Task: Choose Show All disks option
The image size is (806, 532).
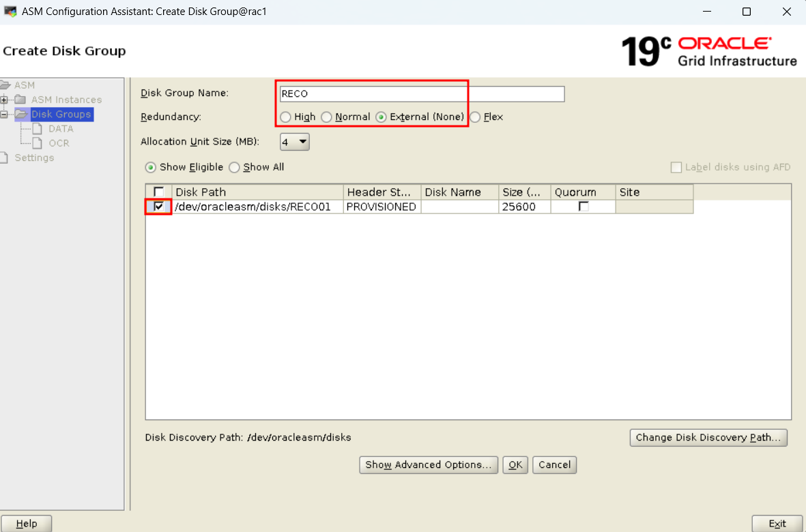Action: [234, 167]
